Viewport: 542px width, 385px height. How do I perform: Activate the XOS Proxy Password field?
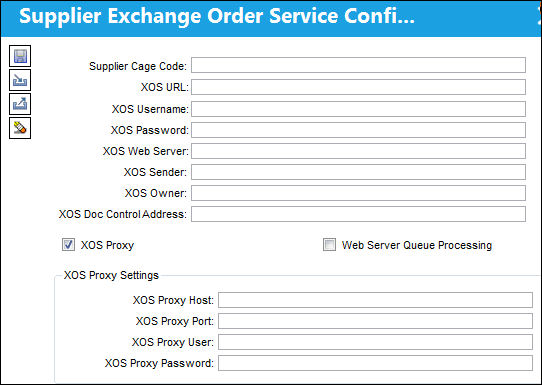point(375,363)
